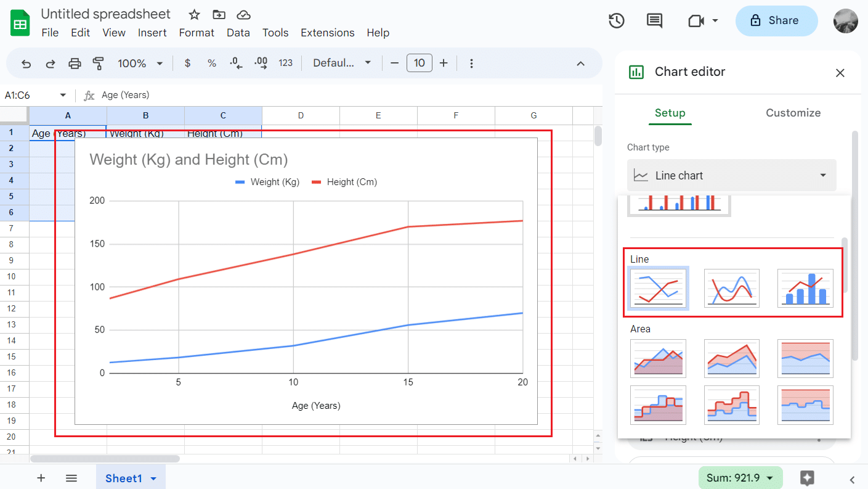868x489 pixels.
Task: Open the Insert menu
Action: pos(152,33)
